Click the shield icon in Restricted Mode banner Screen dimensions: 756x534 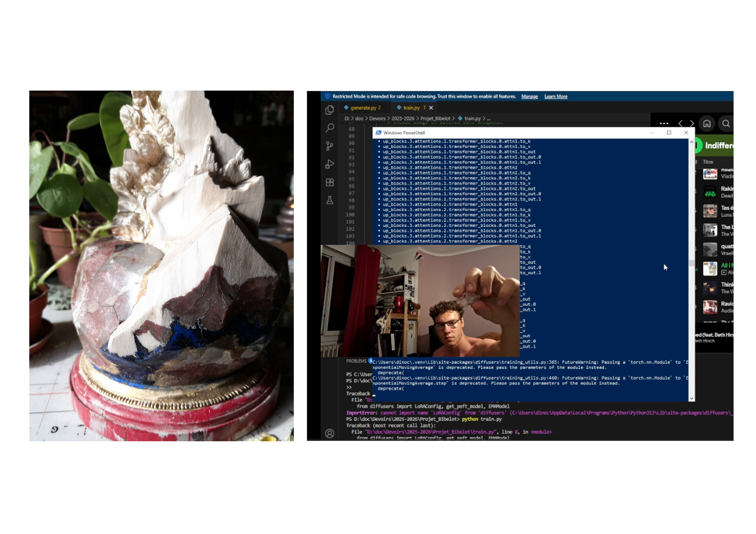coord(327,96)
